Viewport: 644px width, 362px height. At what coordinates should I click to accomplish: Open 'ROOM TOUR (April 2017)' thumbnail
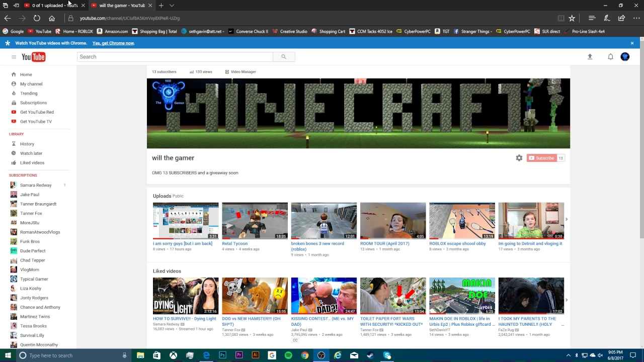393,221
